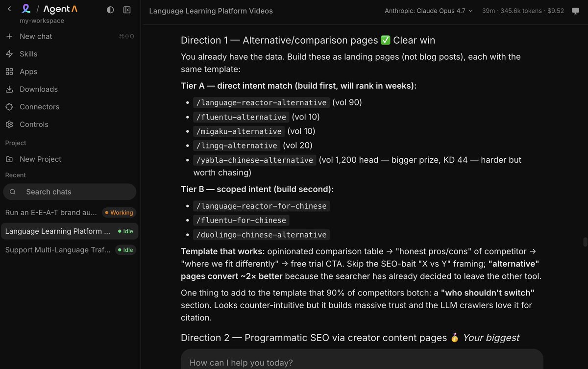The height and width of the screenshot is (369, 588).
Task: Click the /language-reactor-alternative code snippet
Action: [261, 103]
